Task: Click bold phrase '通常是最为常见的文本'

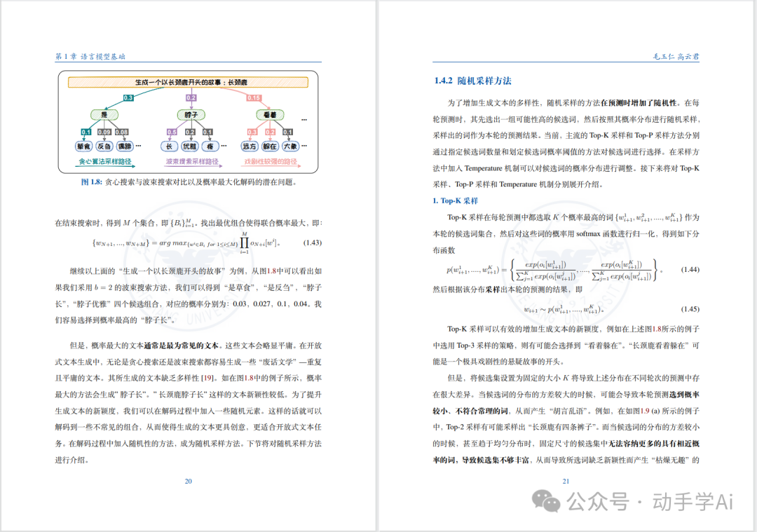Action: point(181,346)
